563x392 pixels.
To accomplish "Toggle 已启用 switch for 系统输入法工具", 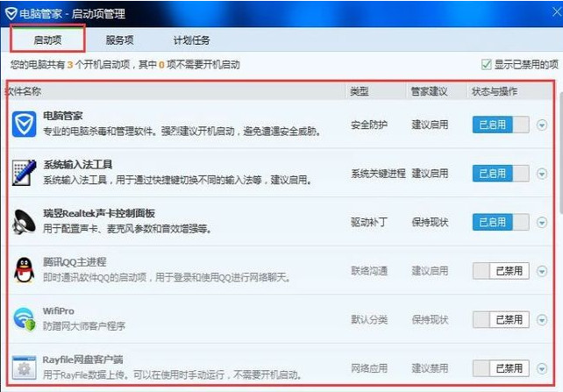I will [x=501, y=174].
